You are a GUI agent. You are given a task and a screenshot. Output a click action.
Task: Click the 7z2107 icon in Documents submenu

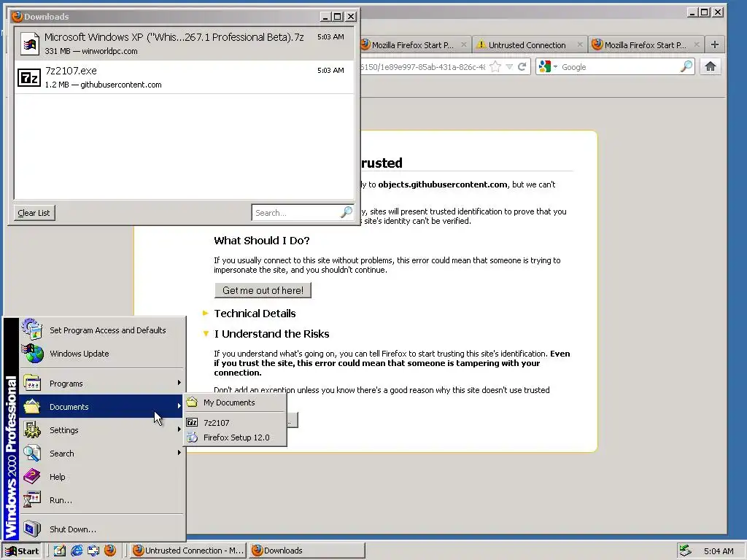point(192,422)
